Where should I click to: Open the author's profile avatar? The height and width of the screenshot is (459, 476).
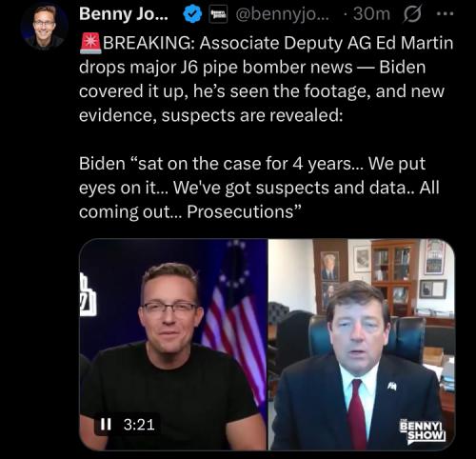pos(45,27)
